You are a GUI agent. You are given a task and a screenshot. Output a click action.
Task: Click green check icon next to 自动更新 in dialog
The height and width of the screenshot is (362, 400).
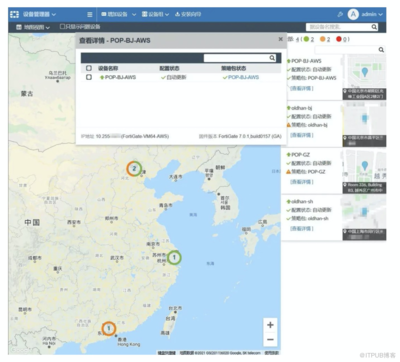163,77
